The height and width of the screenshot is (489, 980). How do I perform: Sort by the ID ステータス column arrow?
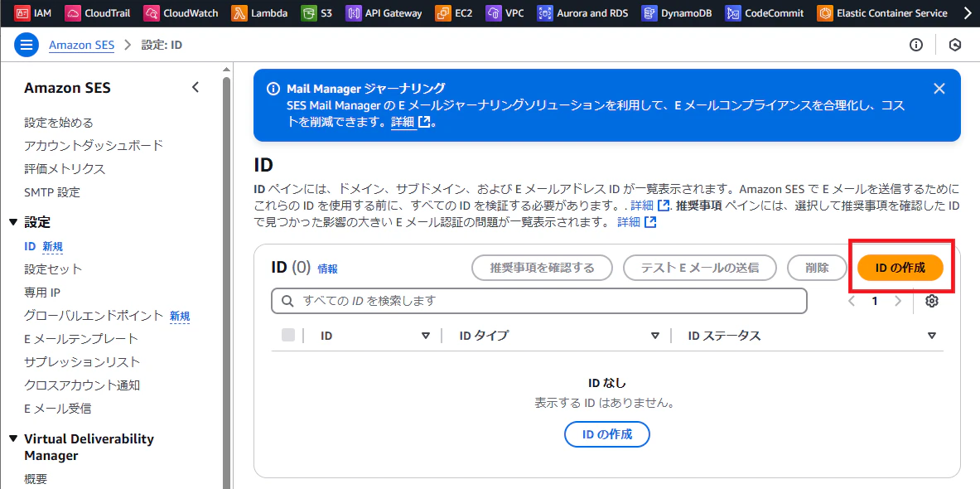[932, 336]
